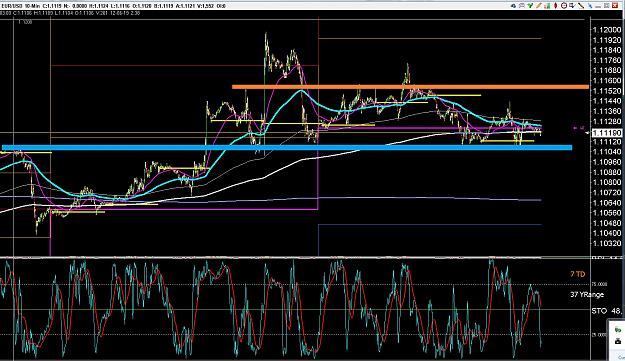The width and height of the screenshot is (625, 361).
Task: Click the bar data readout line below the title
Action: (70, 13)
